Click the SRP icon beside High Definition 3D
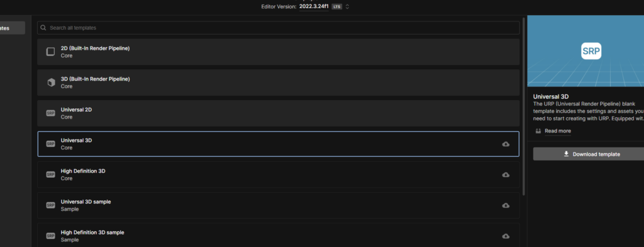Viewport: 644px width, 247px height. pos(50,175)
